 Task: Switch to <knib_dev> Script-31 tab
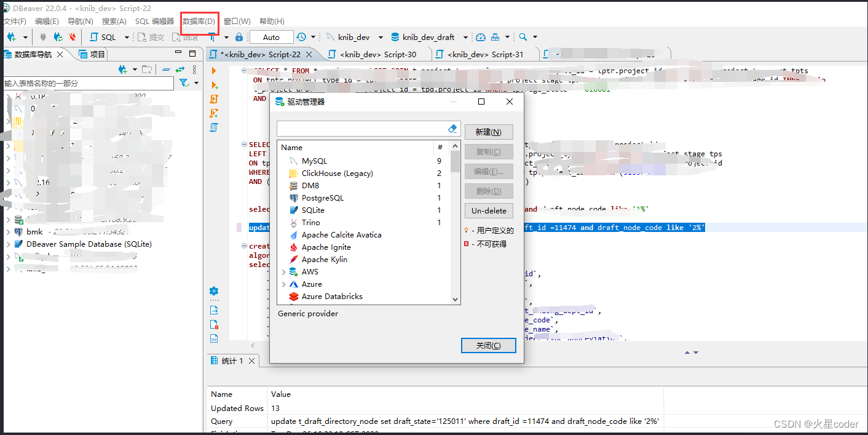486,54
